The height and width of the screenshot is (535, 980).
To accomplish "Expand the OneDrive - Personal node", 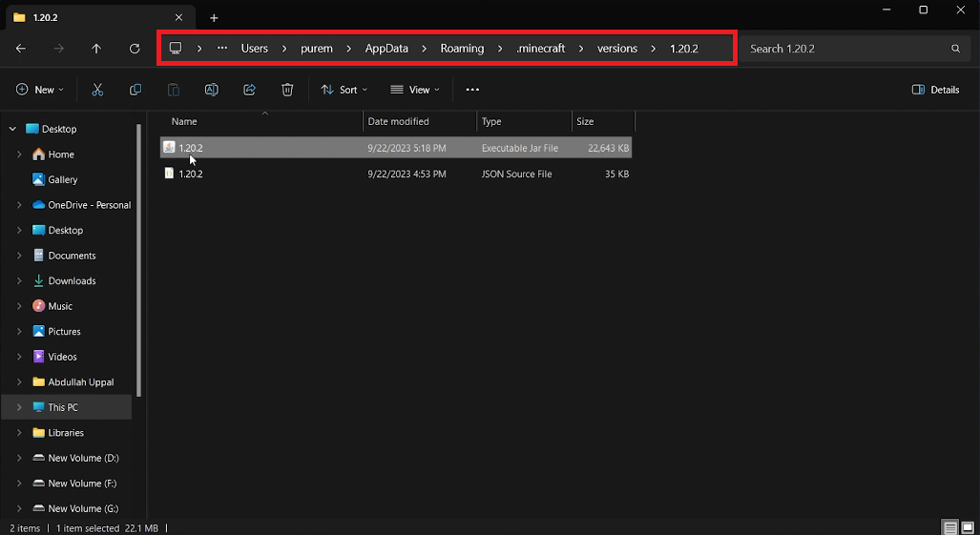I will tap(19, 205).
